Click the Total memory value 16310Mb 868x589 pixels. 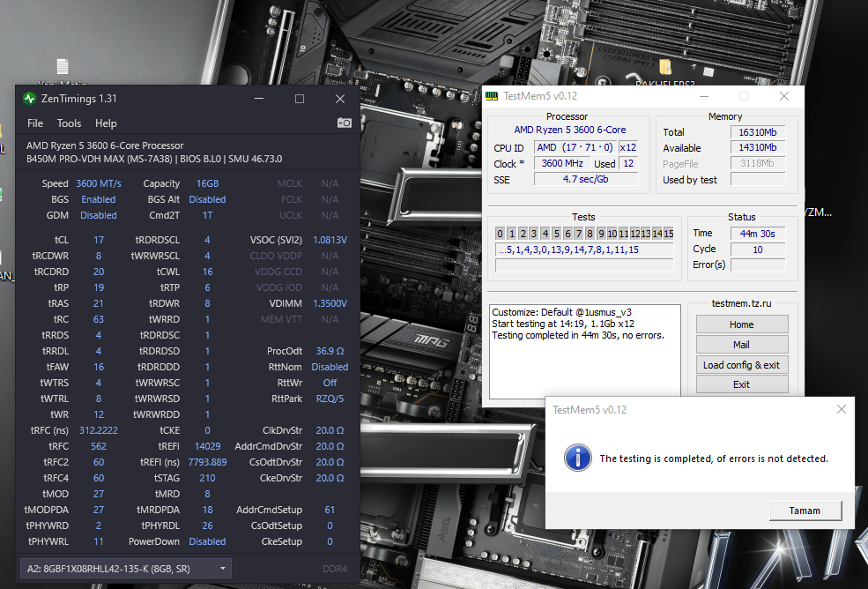pos(757,132)
